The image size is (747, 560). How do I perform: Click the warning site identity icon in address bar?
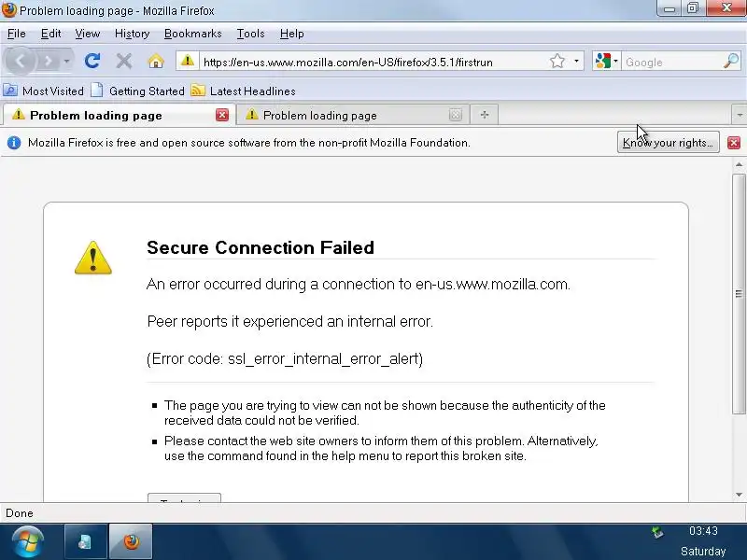(x=188, y=61)
